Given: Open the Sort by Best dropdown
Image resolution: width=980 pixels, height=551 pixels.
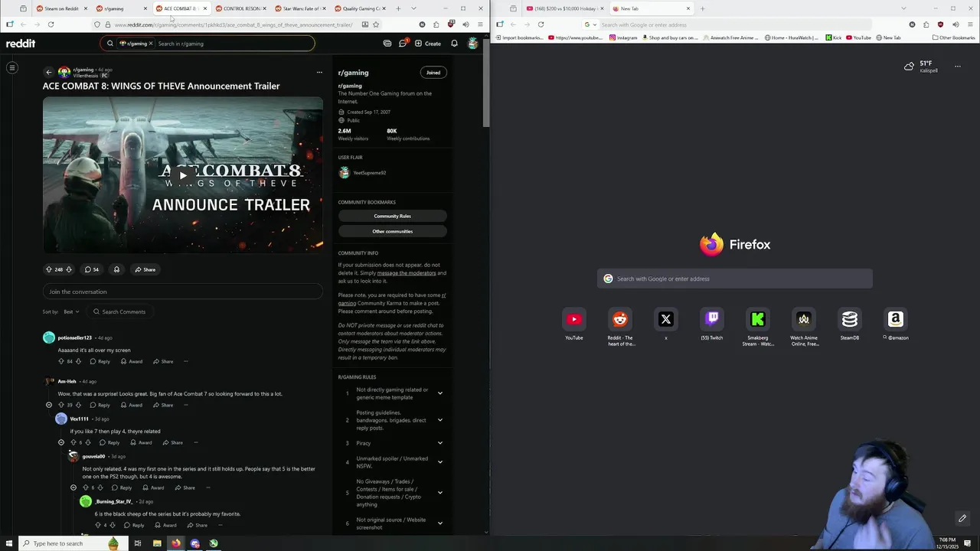Looking at the screenshot, I should click(x=71, y=311).
